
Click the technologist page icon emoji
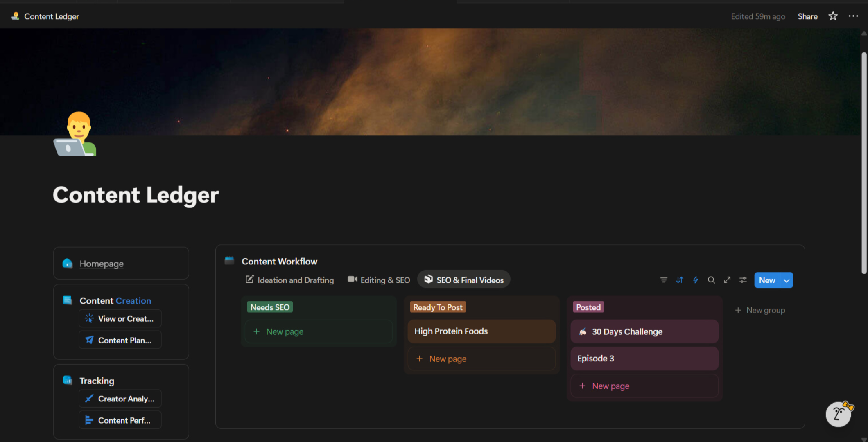coord(75,134)
